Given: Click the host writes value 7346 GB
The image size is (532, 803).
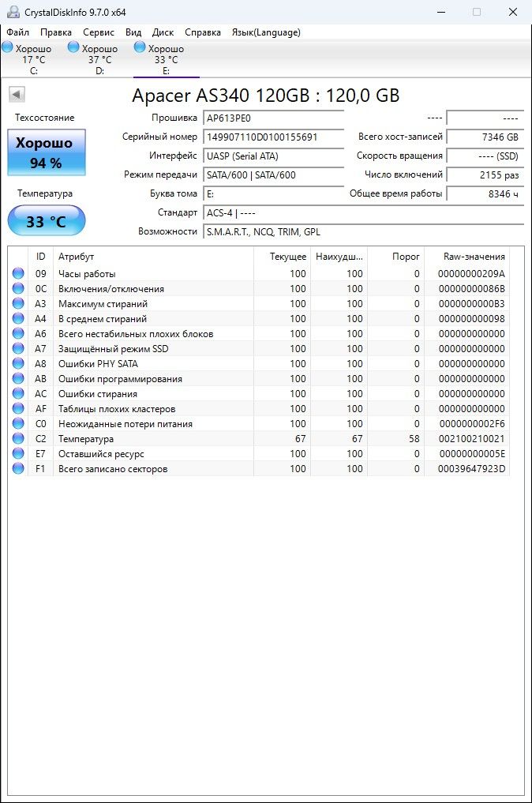Looking at the screenshot, I should (x=485, y=137).
